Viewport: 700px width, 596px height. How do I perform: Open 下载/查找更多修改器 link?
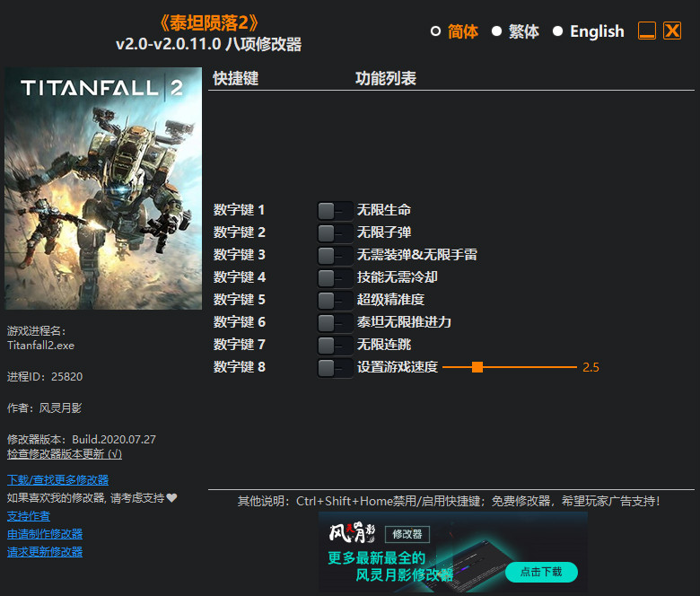(x=57, y=480)
